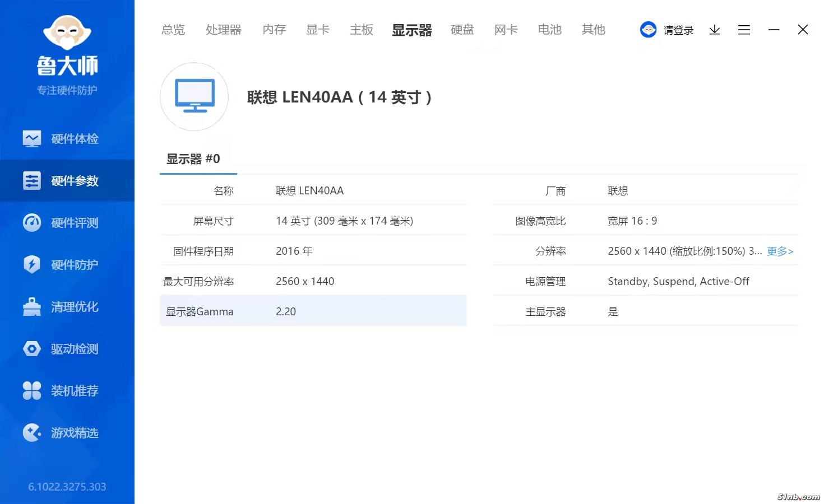
Task: Open the 内存 tab
Action: (274, 30)
